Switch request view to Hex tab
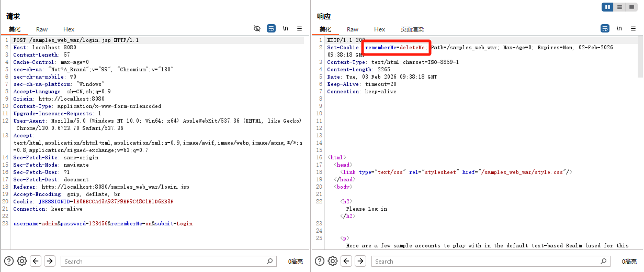 tap(69, 29)
